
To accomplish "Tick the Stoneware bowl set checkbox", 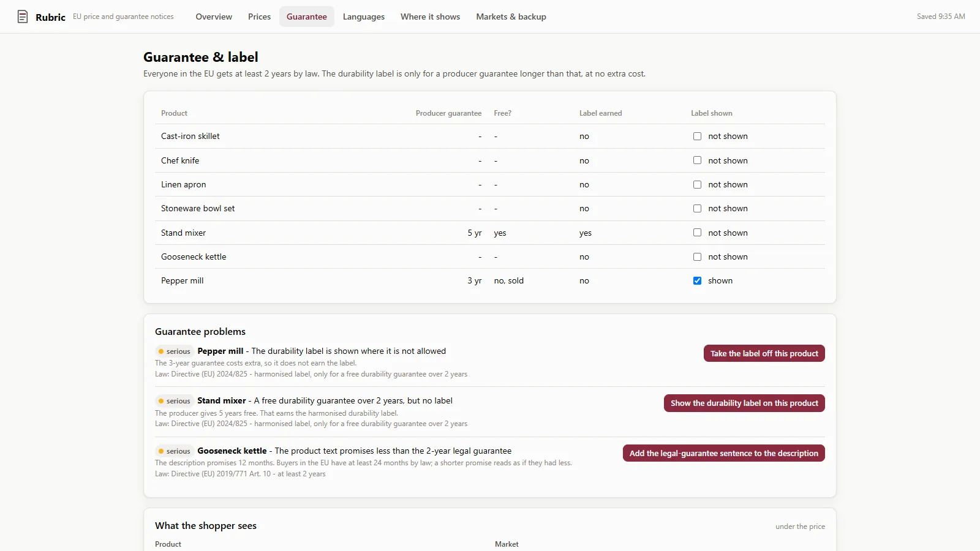I will point(697,209).
